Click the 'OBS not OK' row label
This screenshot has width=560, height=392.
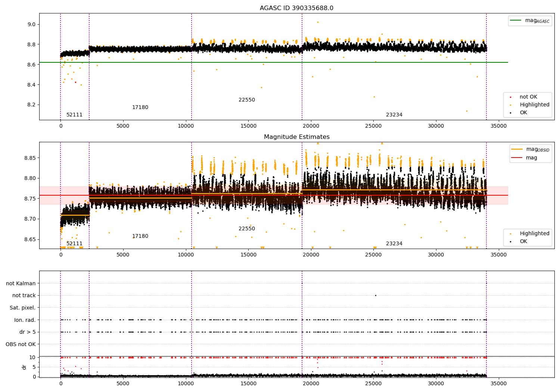(x=21, y=345)
